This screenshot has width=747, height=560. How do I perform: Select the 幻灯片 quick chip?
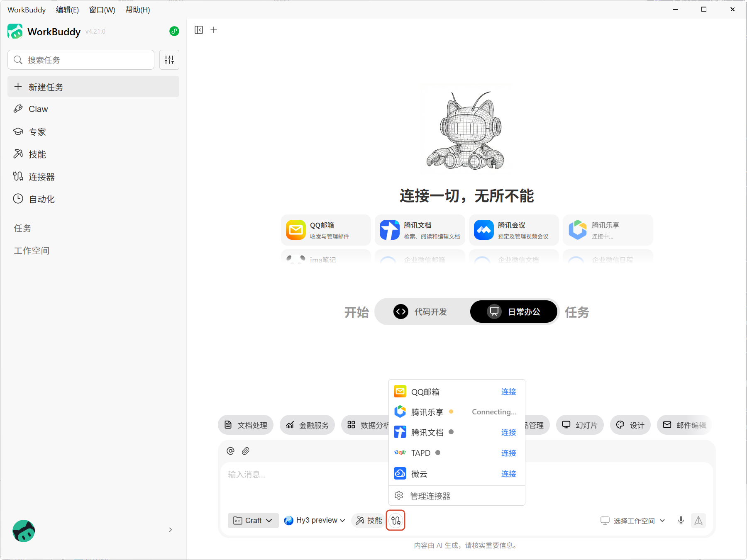(580, 425)
